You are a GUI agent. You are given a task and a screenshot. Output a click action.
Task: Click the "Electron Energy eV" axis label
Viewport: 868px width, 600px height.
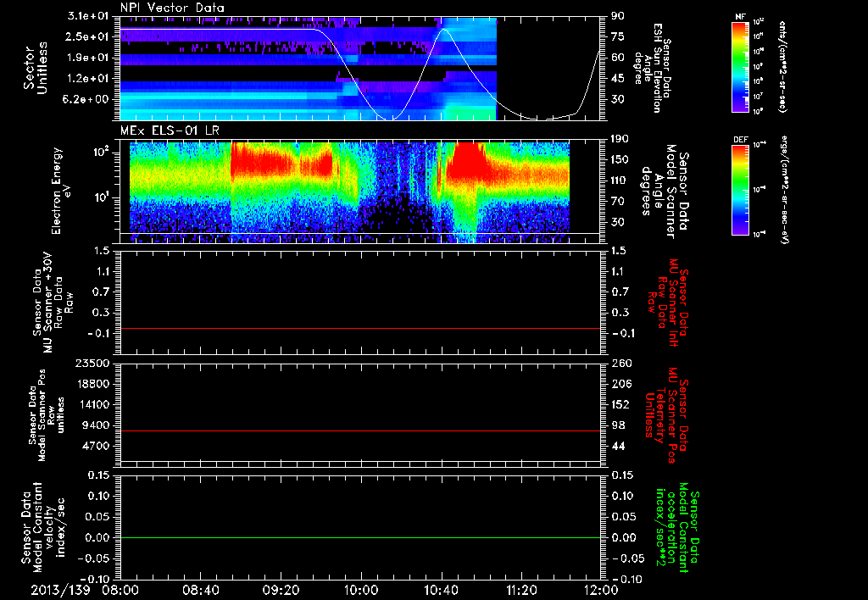(x=60, y=191)
